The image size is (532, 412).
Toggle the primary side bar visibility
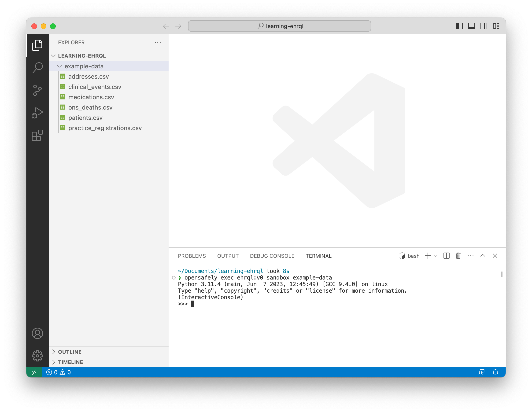[459, 26]
